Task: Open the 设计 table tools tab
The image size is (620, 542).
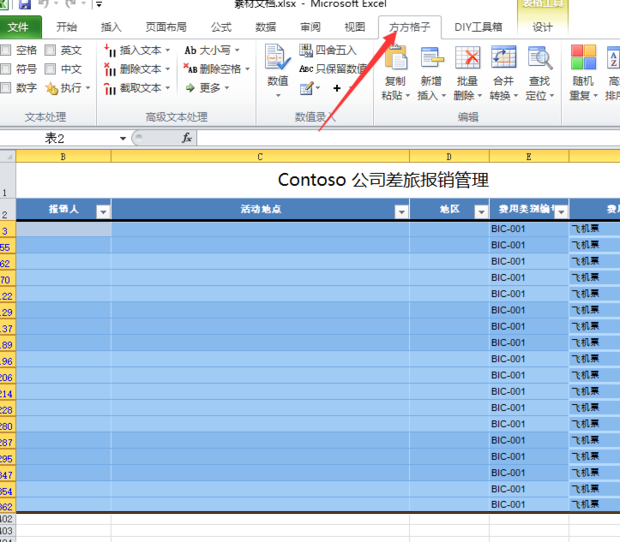Action: tap(542, 27)
